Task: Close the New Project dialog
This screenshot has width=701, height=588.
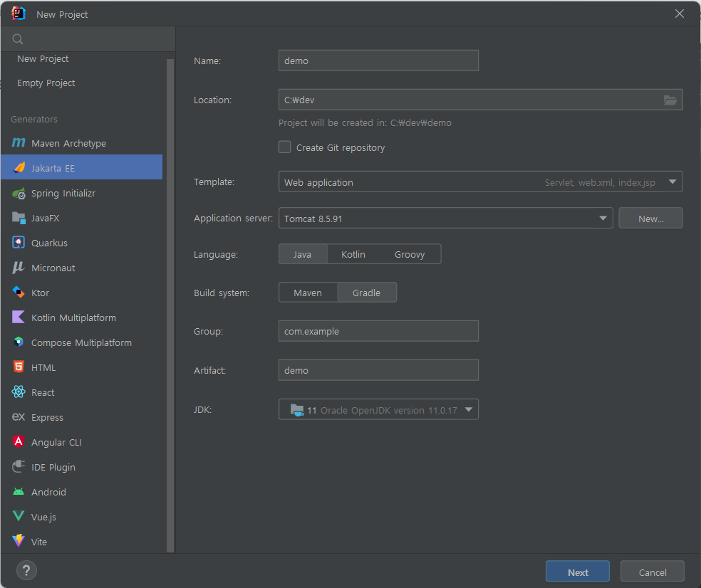Action: point(680,14)
